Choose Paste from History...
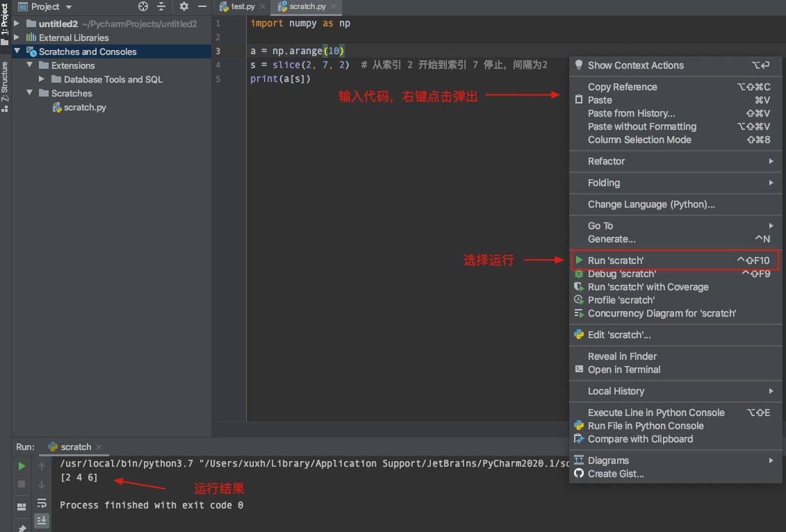 [676, 113]
